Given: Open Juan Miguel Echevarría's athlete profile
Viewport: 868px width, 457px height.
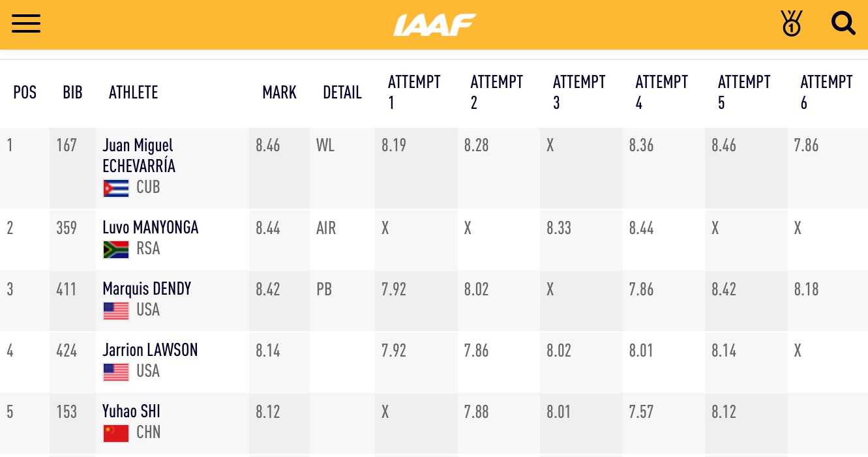Looking at the screenshot, I should click(x=138, y=155).
